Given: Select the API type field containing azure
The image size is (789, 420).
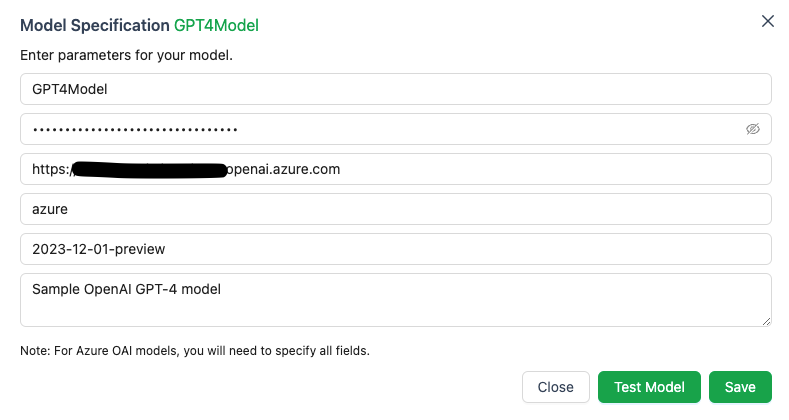Looking at the screenshot, I should [x=395, y=209].
